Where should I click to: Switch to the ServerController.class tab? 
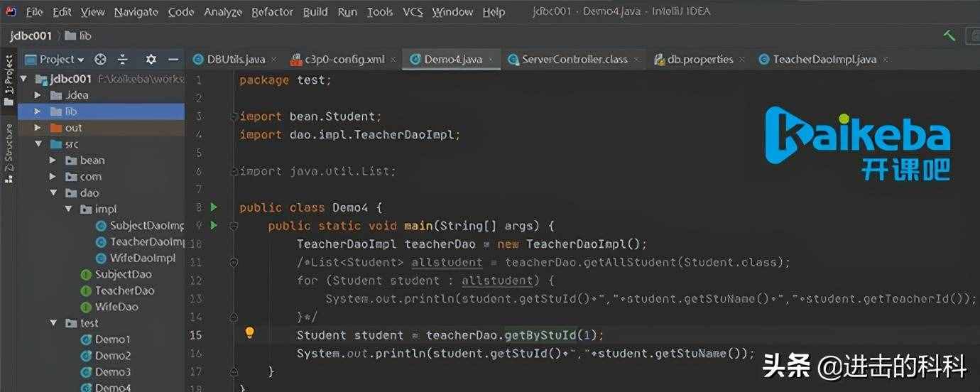[x=575, y=60]
